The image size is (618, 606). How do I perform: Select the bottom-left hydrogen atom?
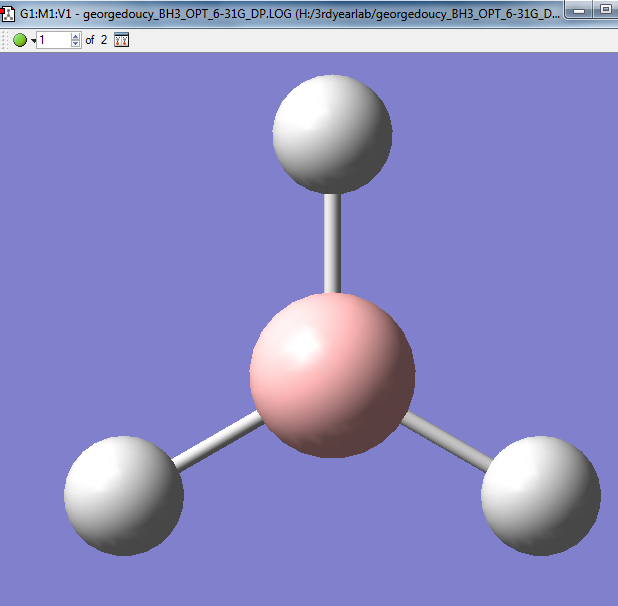(x=124, y=496)
